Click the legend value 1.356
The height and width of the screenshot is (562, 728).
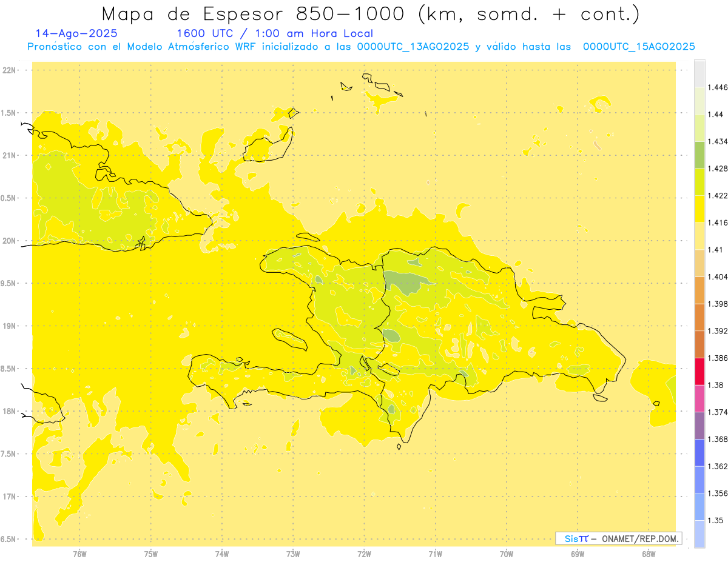point(717,493)
